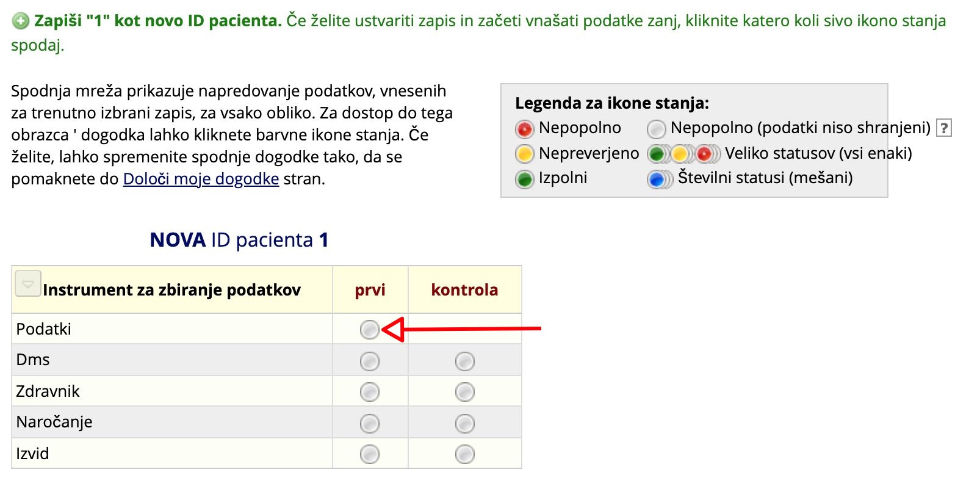Open the Naročanje form for kontrola event

tap(464, 423)
